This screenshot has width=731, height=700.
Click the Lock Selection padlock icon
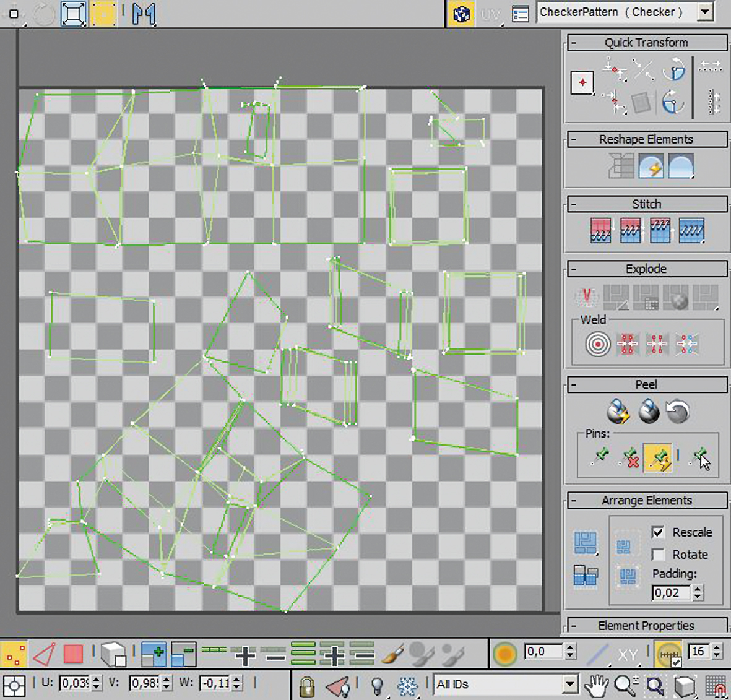[306, 686]
